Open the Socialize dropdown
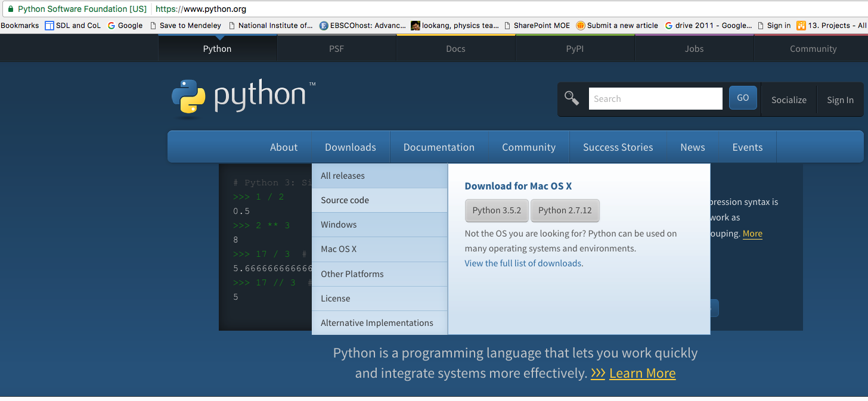This screenshot has width=868, height=401. click(789, 100)
